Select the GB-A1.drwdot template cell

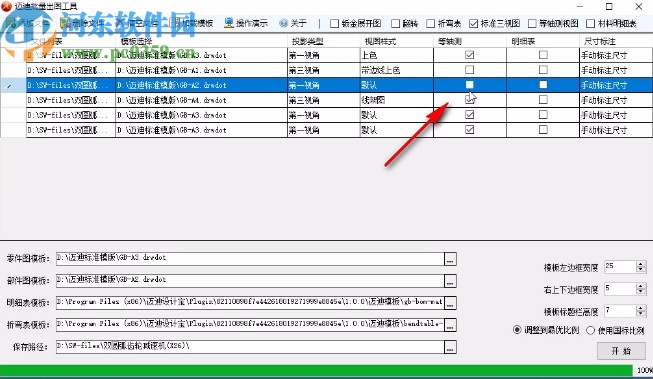[x=201, y=70]
